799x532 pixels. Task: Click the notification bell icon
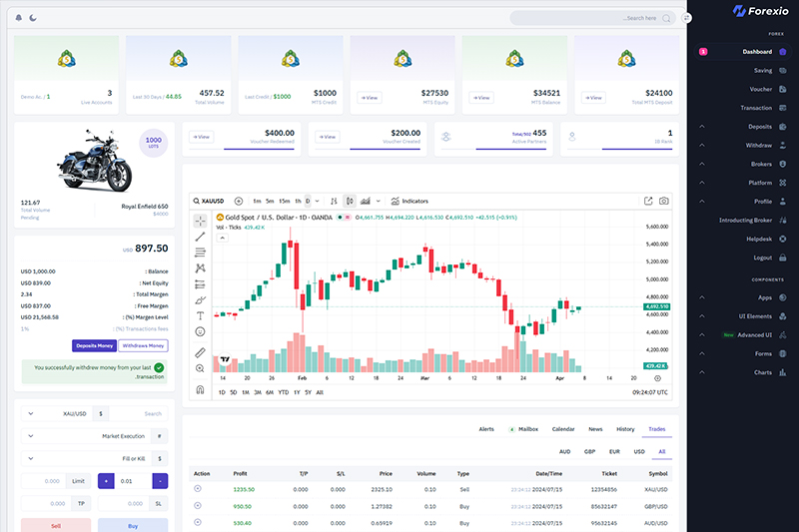point(19,18)
